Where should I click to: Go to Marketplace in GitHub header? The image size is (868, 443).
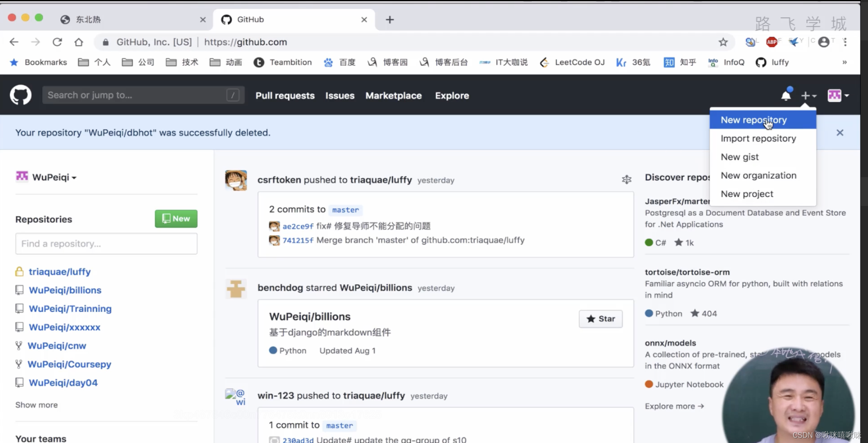(394, 96)
